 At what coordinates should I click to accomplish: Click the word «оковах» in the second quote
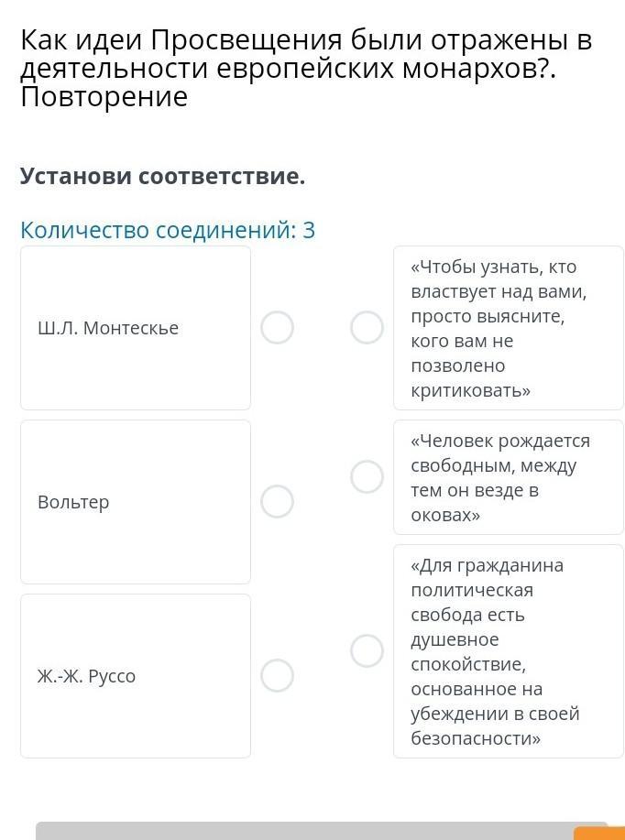coord(445,516)
